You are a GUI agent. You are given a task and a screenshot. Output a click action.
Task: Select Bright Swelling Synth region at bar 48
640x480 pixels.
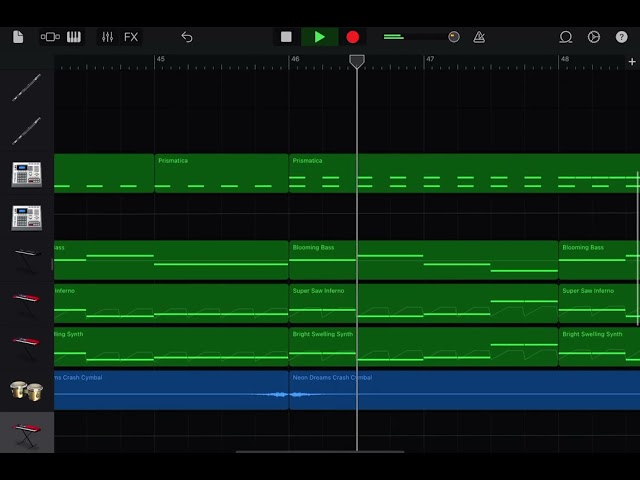coord(599,347)
